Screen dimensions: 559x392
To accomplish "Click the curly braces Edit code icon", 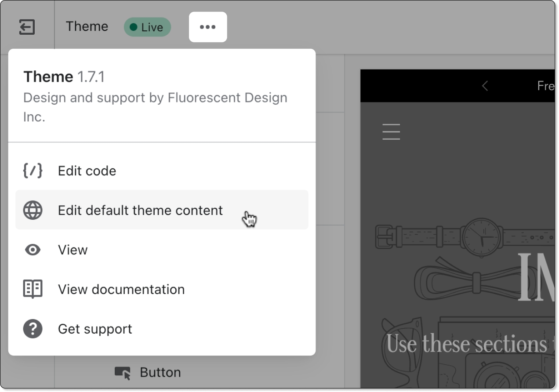I will tap(33, 171).
